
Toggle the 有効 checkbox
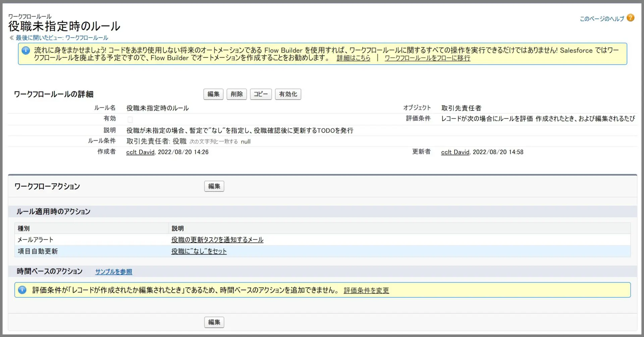130,119
